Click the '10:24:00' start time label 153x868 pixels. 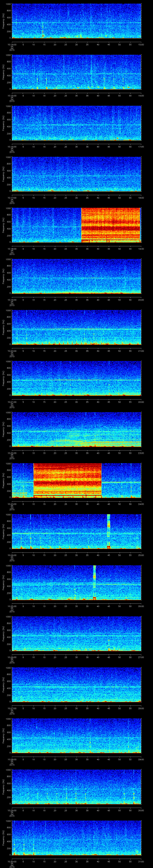pos(12,555)
